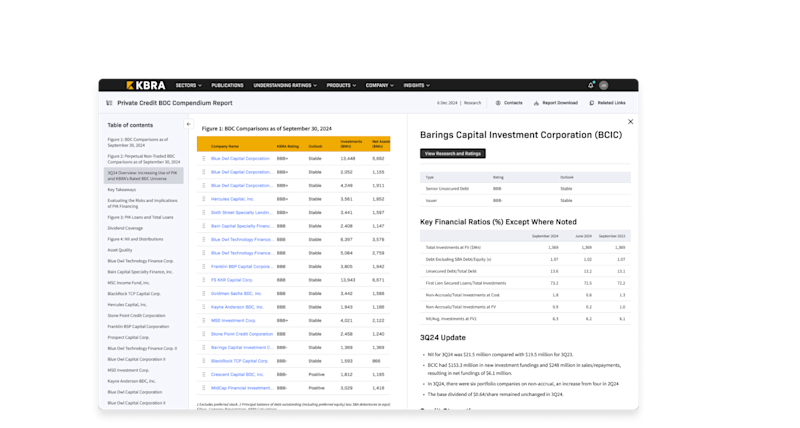This screenshot has width=800, height=428.
Task: Click the Report Download icon
Action: [x=536, y=103]
